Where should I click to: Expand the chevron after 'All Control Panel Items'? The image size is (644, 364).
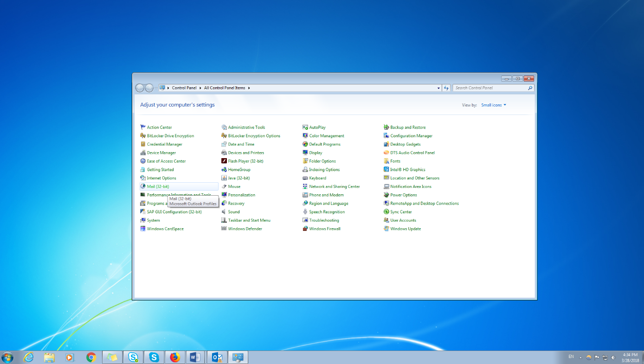coord(249,88)
